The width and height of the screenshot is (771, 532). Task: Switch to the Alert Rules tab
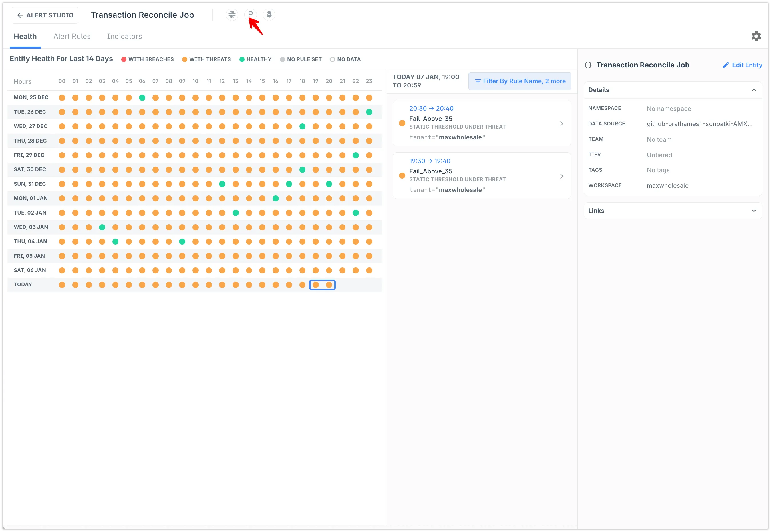[72, 36]
